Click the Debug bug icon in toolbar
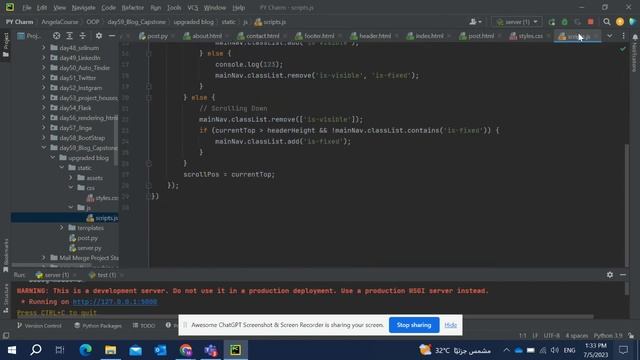The image size is (640, 360). point(564,22)
